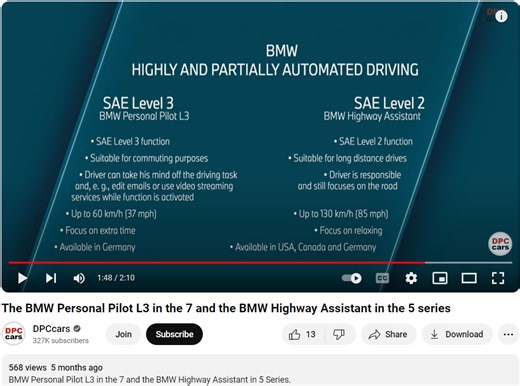The width and height of the screenshot is (520, 386).
Task: Click the verified badge next to DPCcars
Action: click(77, 329)
